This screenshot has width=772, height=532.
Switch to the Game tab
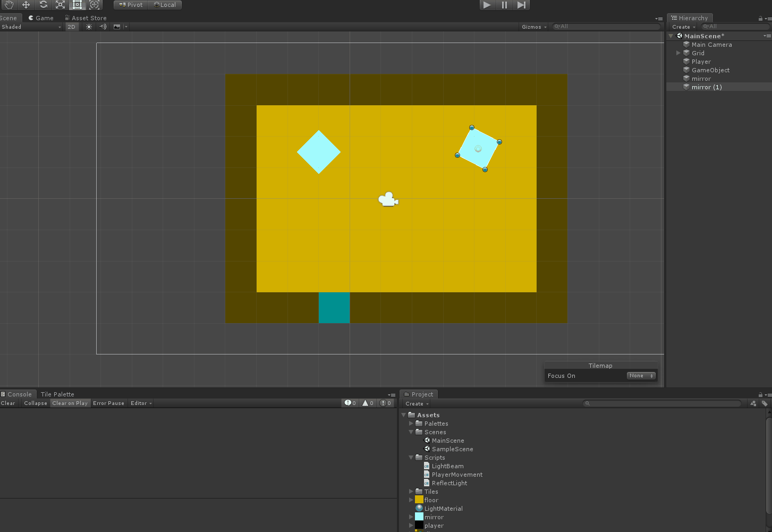[x=41, y=18]
